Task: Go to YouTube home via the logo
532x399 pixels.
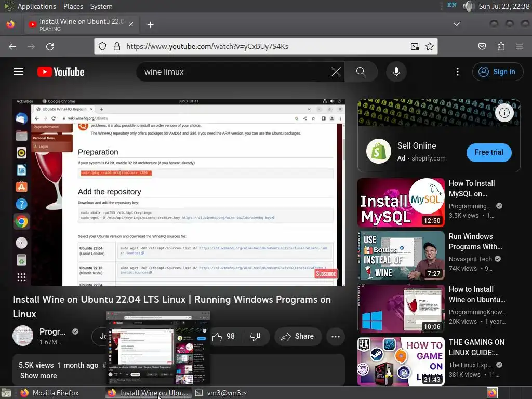Action: click(x=61, y=72)
